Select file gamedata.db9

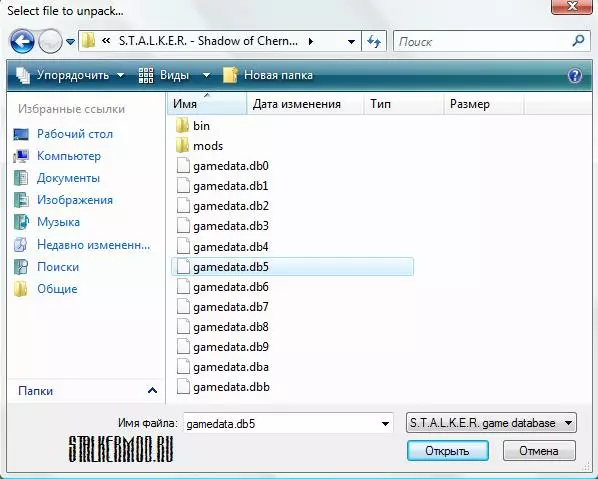click(223, 347)
